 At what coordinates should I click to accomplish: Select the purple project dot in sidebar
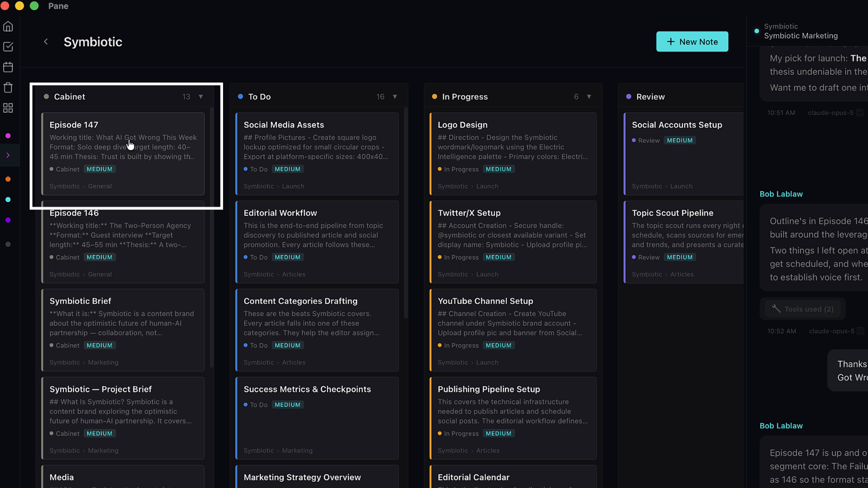[x=8, y=221]
